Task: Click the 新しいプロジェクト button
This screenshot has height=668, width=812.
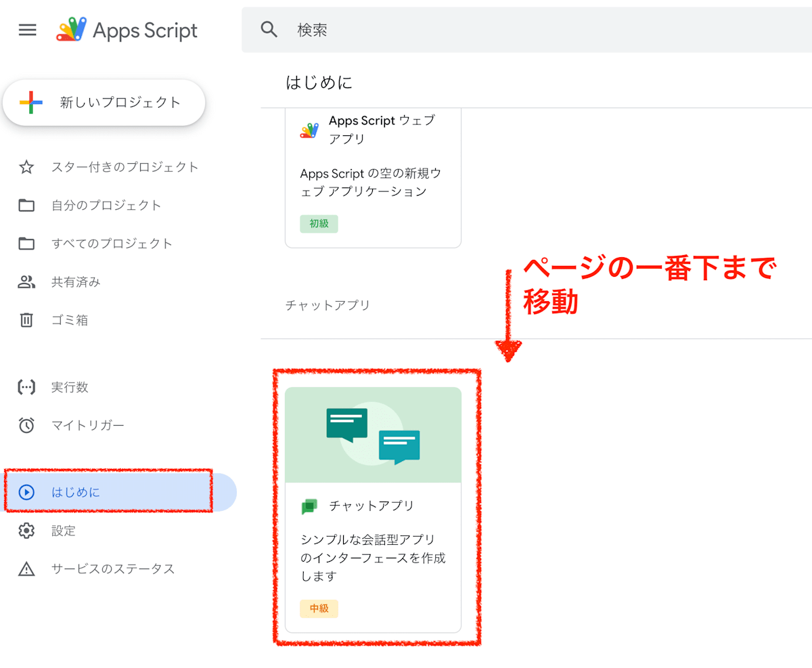Action: 104,103
